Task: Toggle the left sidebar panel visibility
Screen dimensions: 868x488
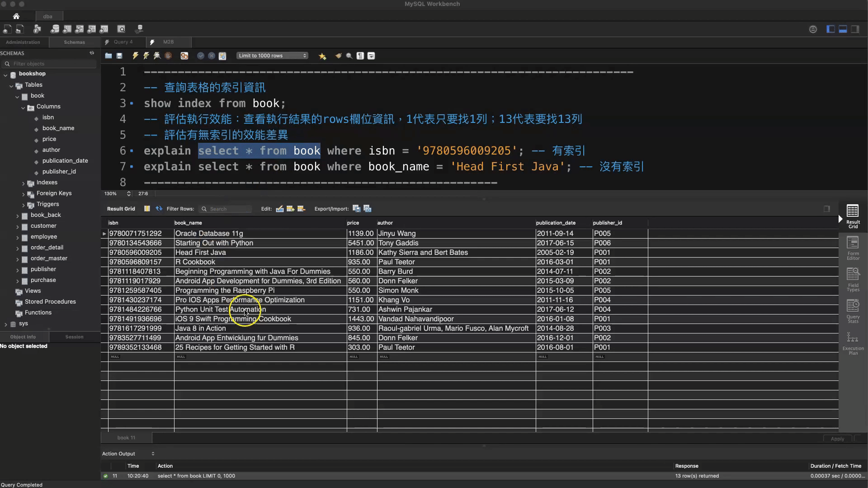Action: [x=830, y=29]
